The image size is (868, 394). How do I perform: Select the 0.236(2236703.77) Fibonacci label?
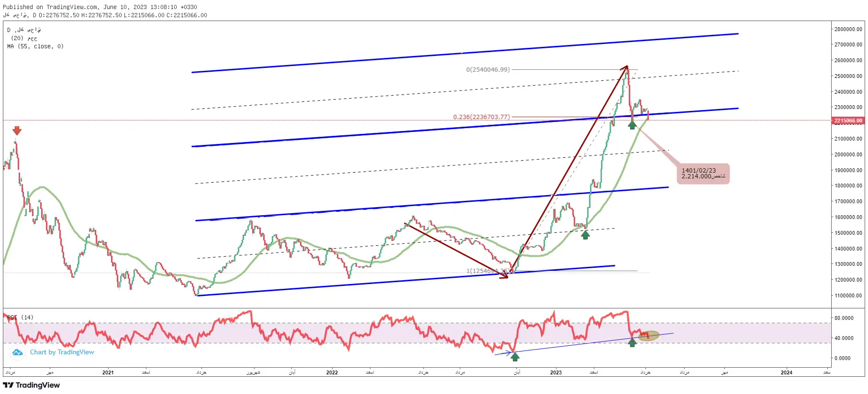[481, 117]
